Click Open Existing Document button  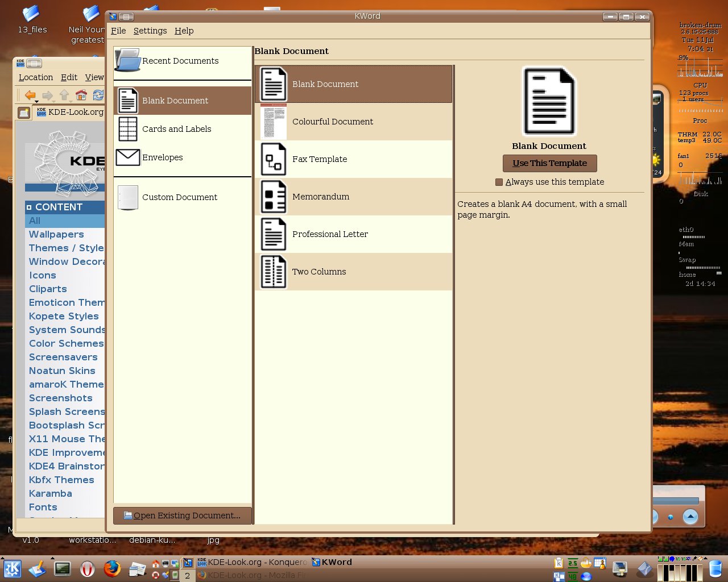(x=182, y=516)
